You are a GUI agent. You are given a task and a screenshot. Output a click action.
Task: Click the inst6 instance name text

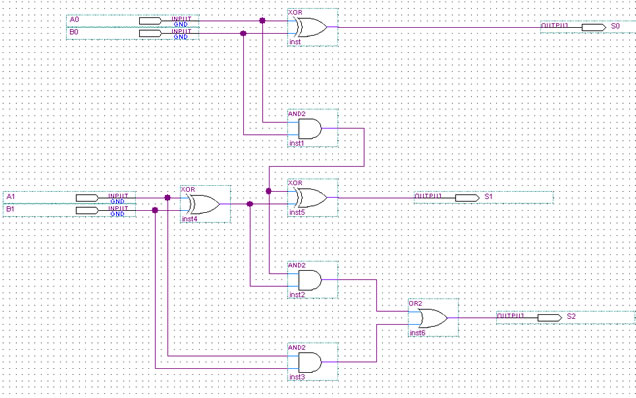[417, 333]
